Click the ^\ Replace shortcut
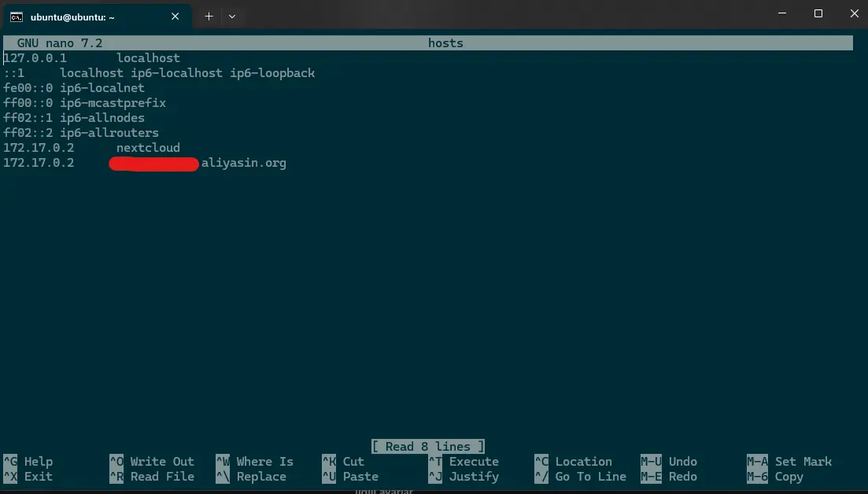868x494 pixels. [x=251, y=476]
